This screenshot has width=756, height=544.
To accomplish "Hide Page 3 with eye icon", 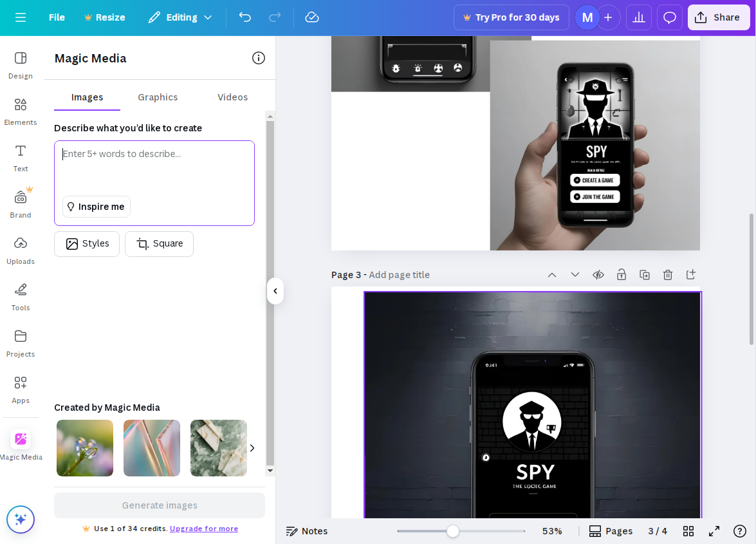I will [x=598, y=275].
